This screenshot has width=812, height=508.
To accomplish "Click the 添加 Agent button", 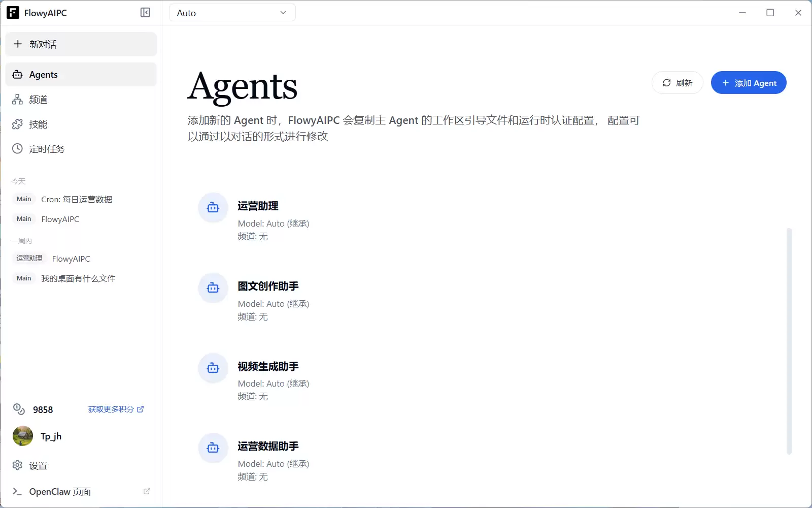I will pyautogui.click(x=748, y=83).
